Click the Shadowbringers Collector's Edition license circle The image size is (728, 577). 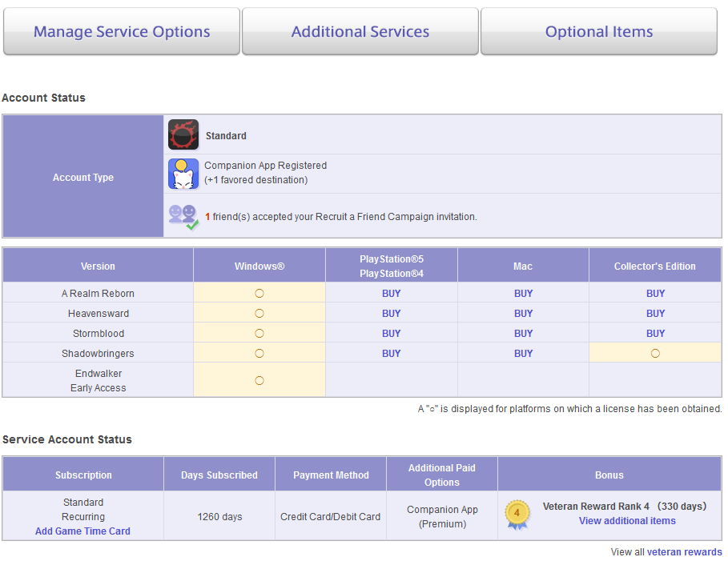pyautogui.click(x=655, y=354)
